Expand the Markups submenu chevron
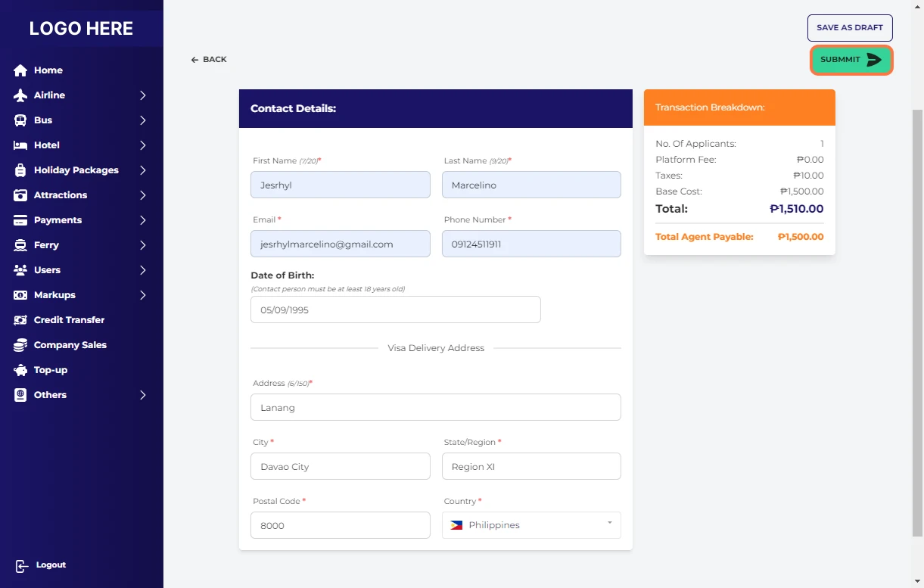The image size is (924, 588). point(142,295)
